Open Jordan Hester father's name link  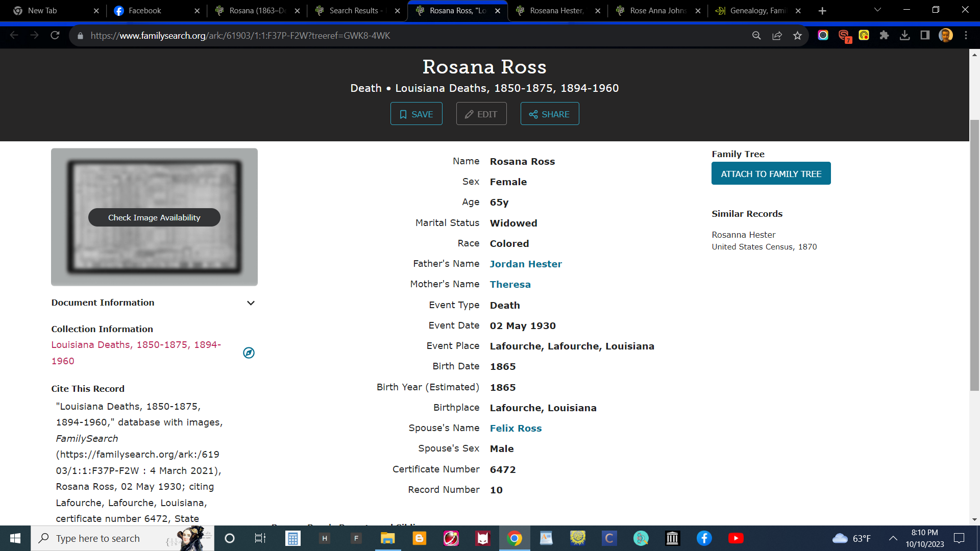click(x=526, y=264)
